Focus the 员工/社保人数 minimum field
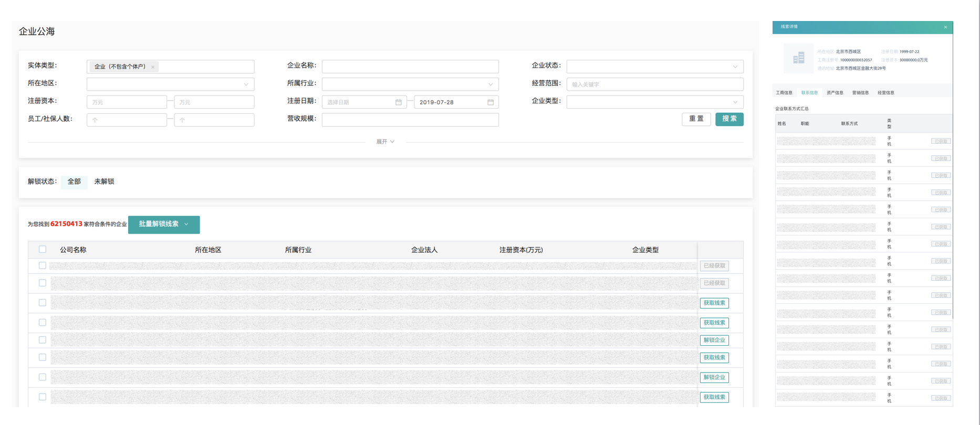This screenshot has height=425, width=980. point(127,120)
